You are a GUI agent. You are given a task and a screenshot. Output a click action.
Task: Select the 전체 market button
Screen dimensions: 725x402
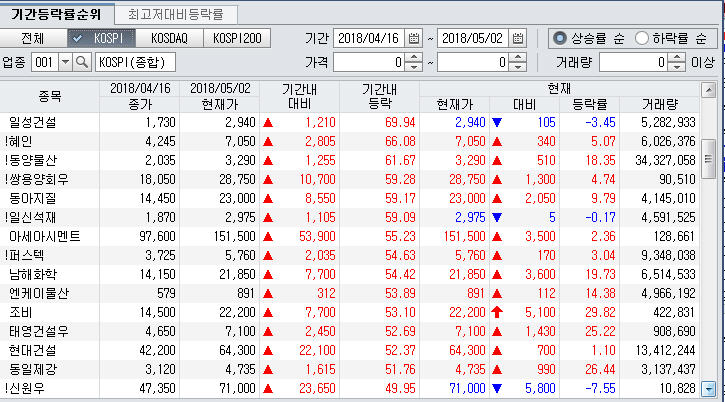(x=33, y=38)
